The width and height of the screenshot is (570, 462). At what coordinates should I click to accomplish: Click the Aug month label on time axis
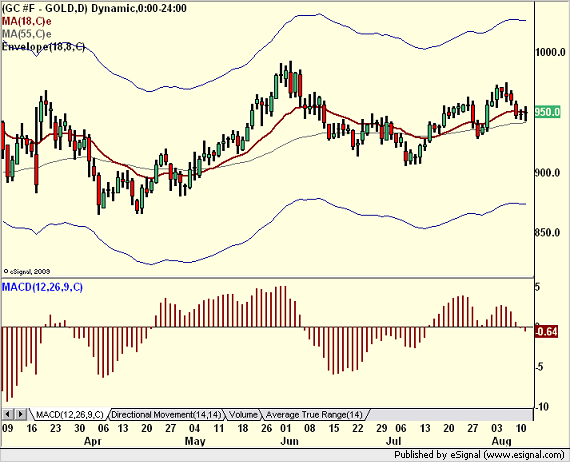click(501, 441)
